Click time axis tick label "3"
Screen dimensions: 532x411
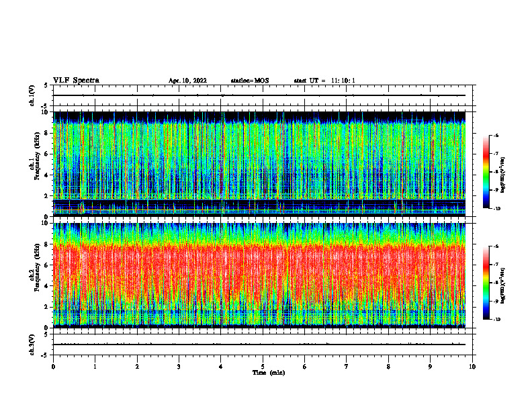pyautogui.click(x=179, y=367)
